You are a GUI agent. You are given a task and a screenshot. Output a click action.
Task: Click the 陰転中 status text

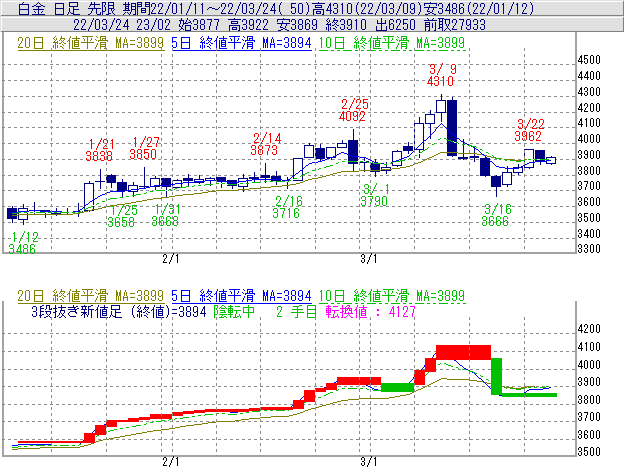click(x=234, y=311)
